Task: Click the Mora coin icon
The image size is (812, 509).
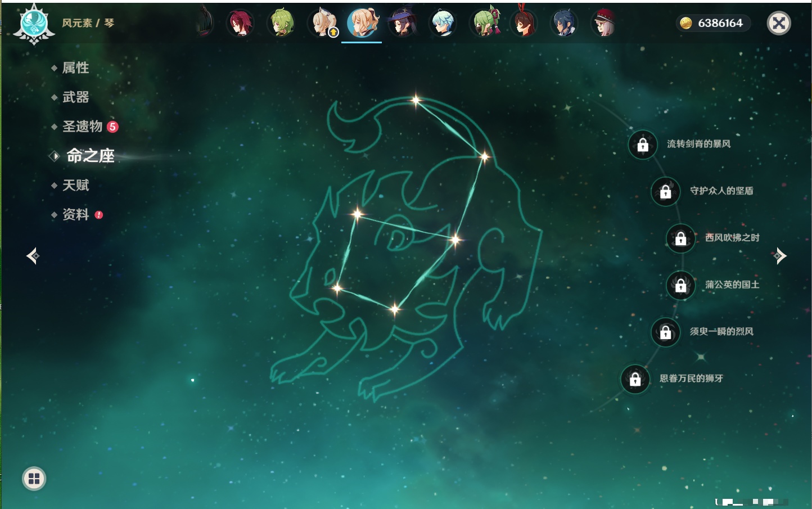Action: click(686, 23)
